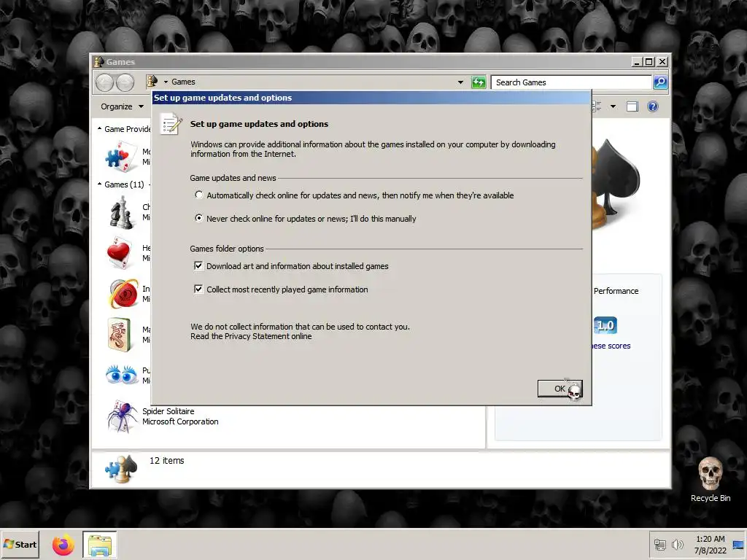Collapse the Games (11) group
Viewport: 747px width, 560px height.
coord(99,184)
